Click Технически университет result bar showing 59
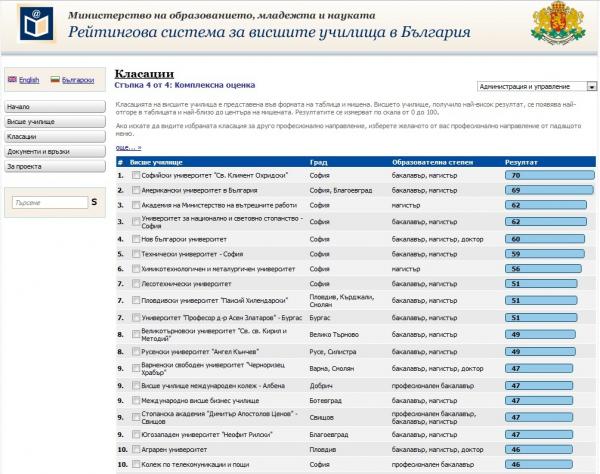This screenshot has width=600, height=474. click(x=545, y=254)
